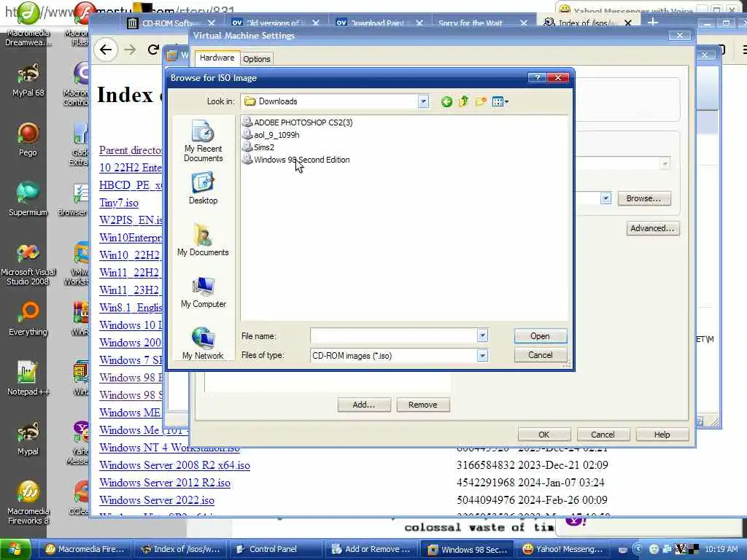Open the Supermium desktop icon
747x560 pixels.
click(28, 200)
